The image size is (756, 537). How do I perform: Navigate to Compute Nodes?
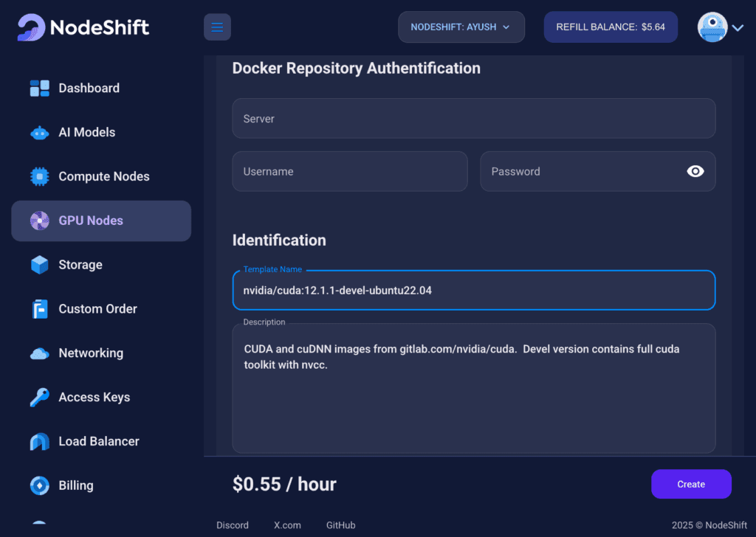101,177
